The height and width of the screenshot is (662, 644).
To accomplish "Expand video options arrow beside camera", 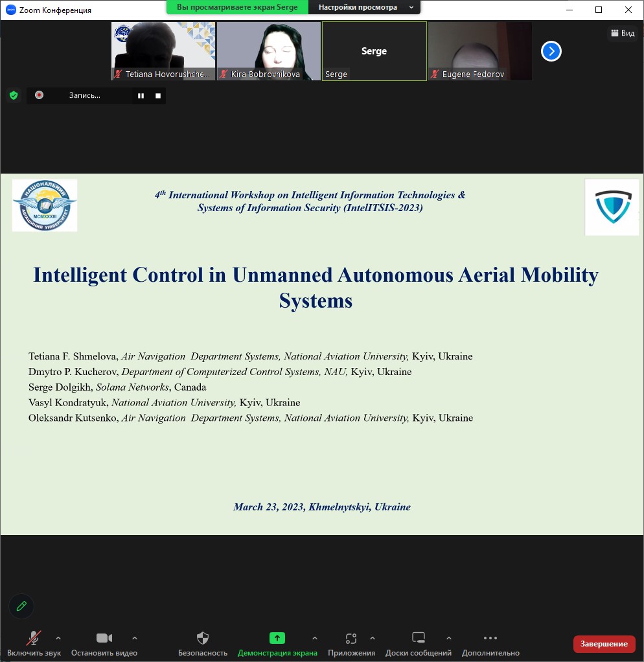I will tap(135, 638).
